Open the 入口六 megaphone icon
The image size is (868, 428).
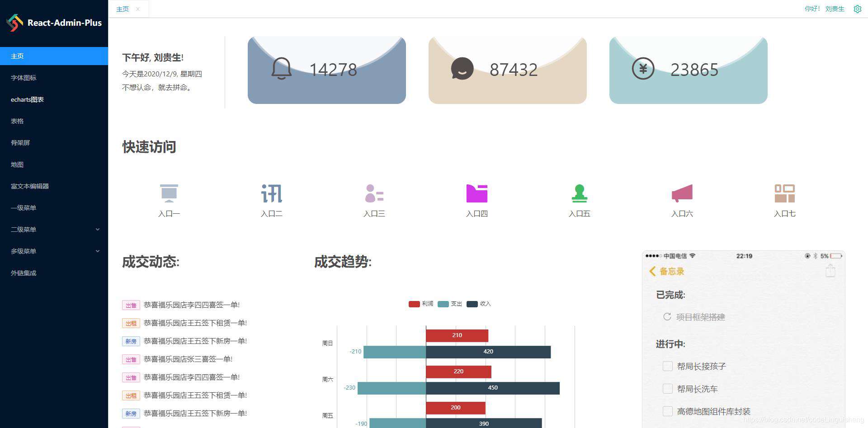682,193
